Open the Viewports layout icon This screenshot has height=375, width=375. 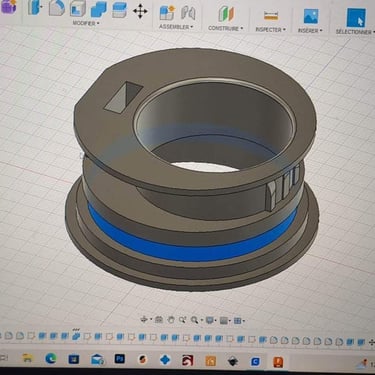coord(238,321)
